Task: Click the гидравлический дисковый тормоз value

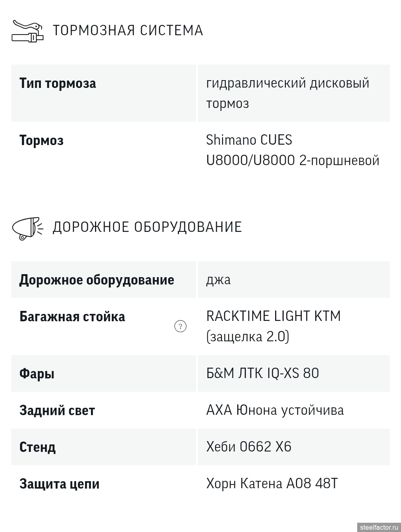Action: [287, 93]
